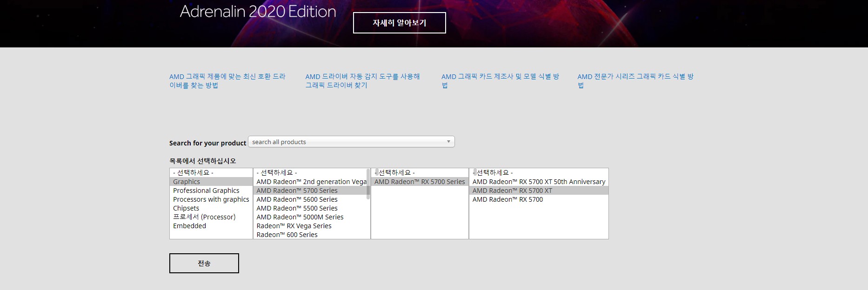Select AMD Radeon 5600 Series

point(310,199)
